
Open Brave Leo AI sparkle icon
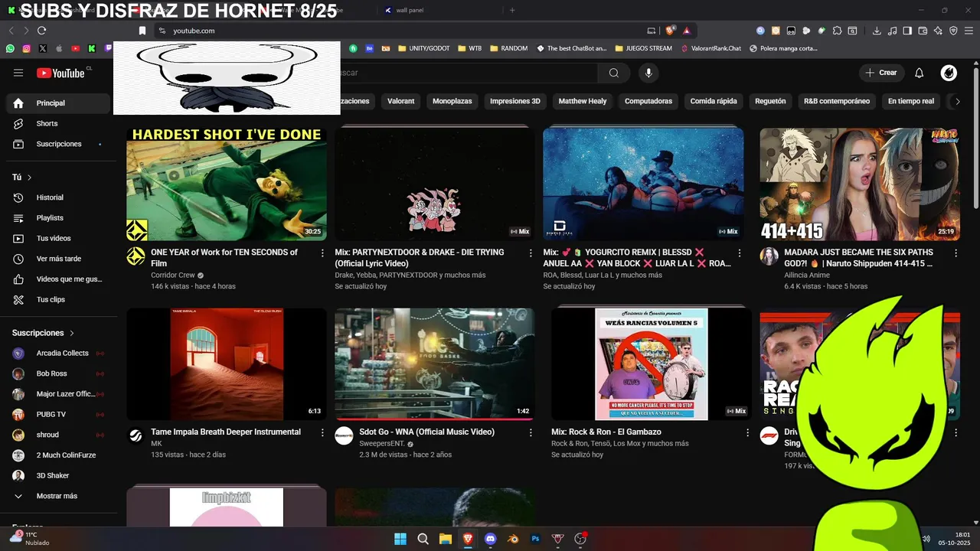[x=938, y=31]
